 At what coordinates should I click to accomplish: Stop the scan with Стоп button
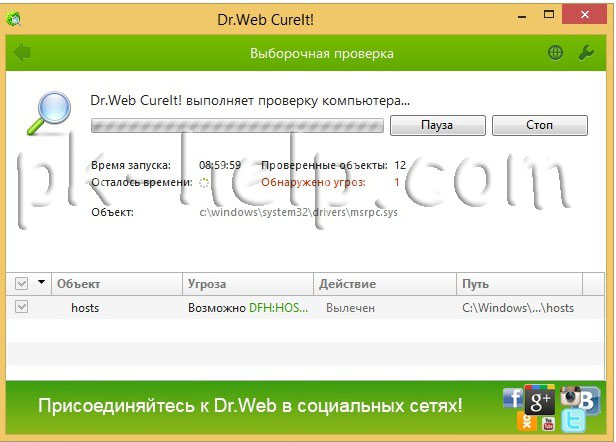(540, 125)
